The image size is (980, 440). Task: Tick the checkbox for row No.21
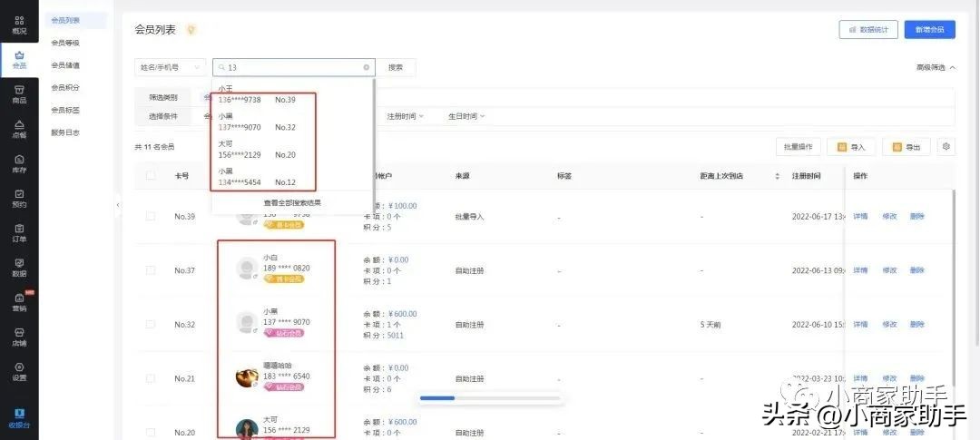coord(150,378)
